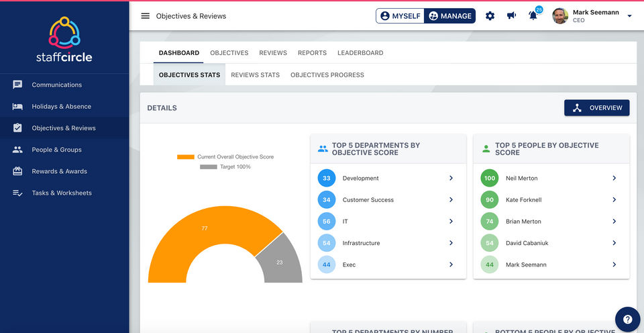Click the settings gear icon
Screen dimensions: 644x333
pos(490,16)
